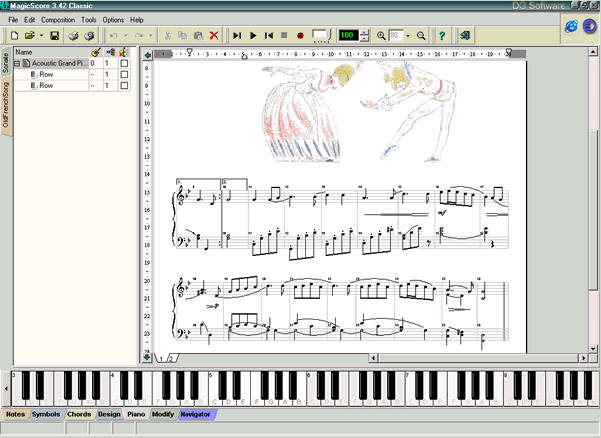Select the Acoustic Grand Piano track
This screenshot has height=438, width=601.
[x=60, y=63]
